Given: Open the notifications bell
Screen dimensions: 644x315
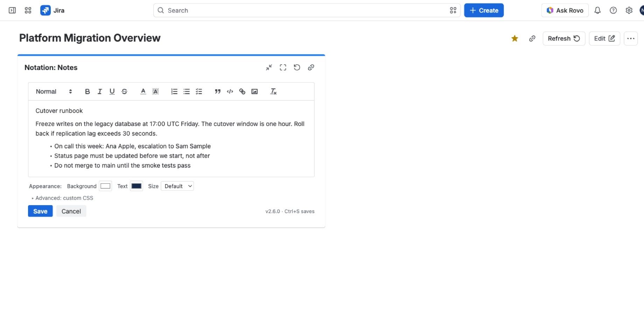Looking at the screenshot, I should tap(597, 10).
